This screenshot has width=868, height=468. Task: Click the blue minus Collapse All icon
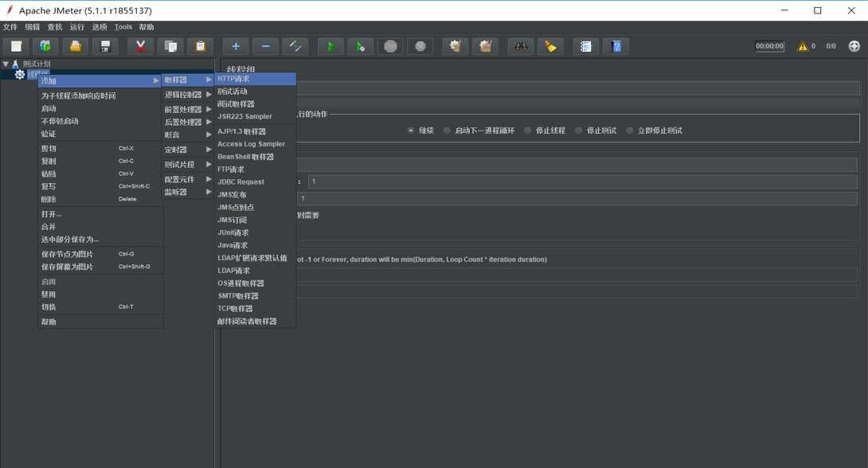[266, 46]
